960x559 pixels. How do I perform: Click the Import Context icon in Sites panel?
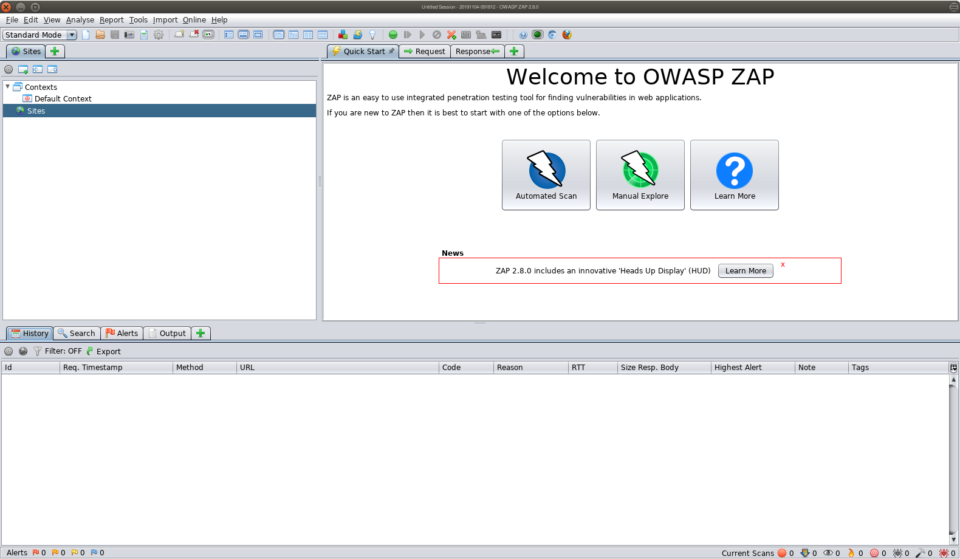pos(38,69)
